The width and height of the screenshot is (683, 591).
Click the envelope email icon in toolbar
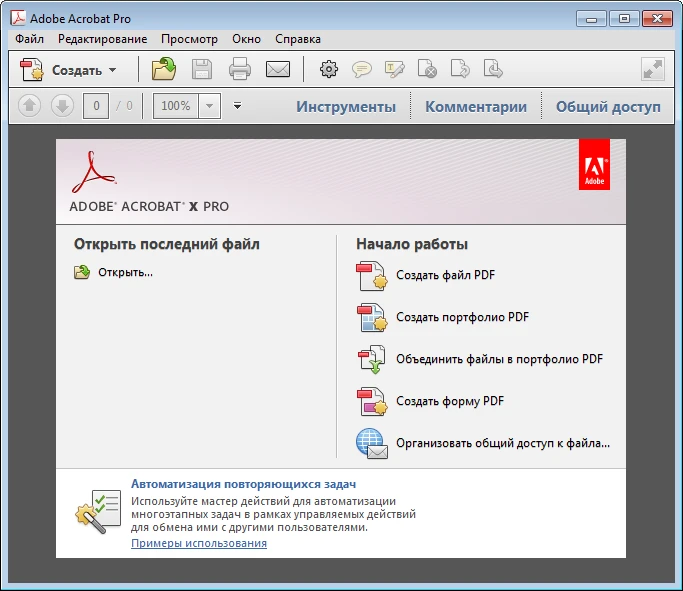tap(277, 69)
